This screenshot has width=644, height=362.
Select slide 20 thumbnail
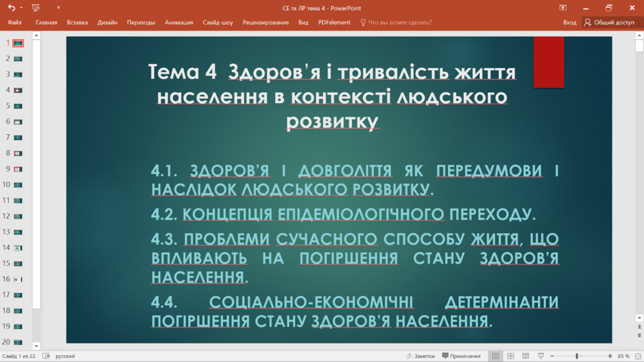[18, 342]
